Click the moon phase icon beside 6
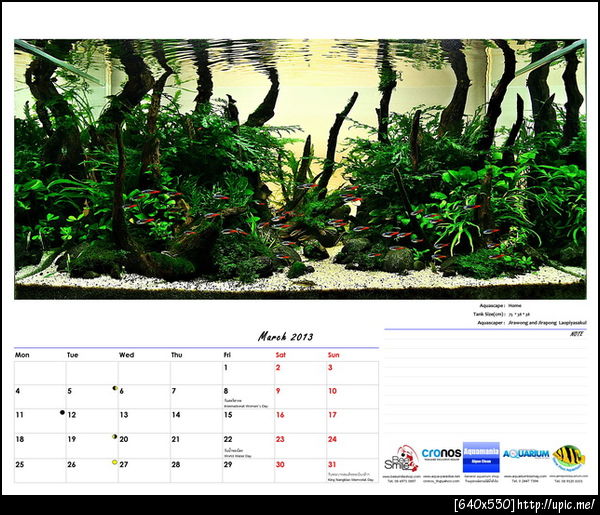 coord(114,388)
